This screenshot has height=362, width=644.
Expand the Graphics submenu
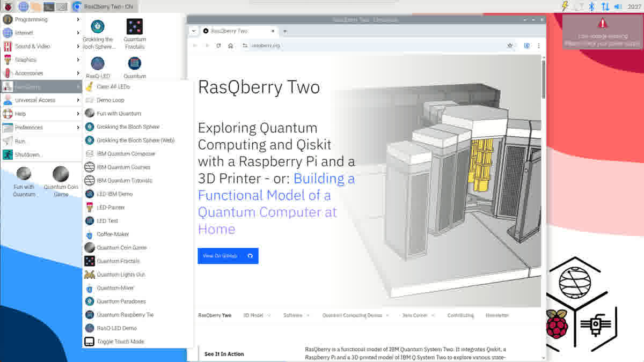click(x=41, y=60)
